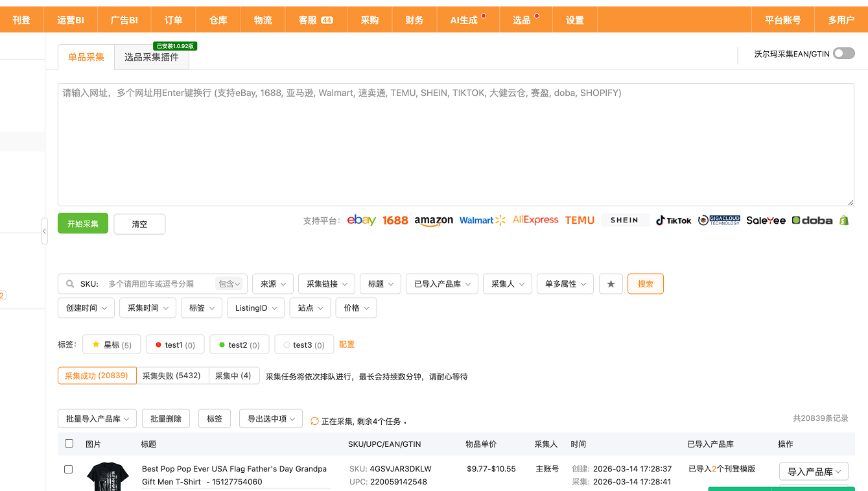This screenshot has height=491, width=868.
Task: Toggle the Walmart EAN/GTIN collection switch
Action: click(x=843, y=54)
